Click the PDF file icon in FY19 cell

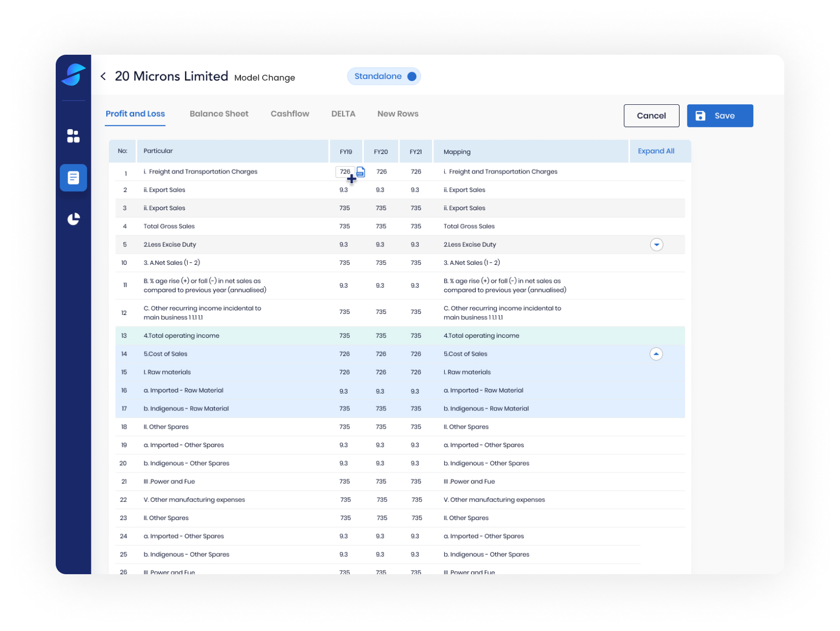[361, 172]
